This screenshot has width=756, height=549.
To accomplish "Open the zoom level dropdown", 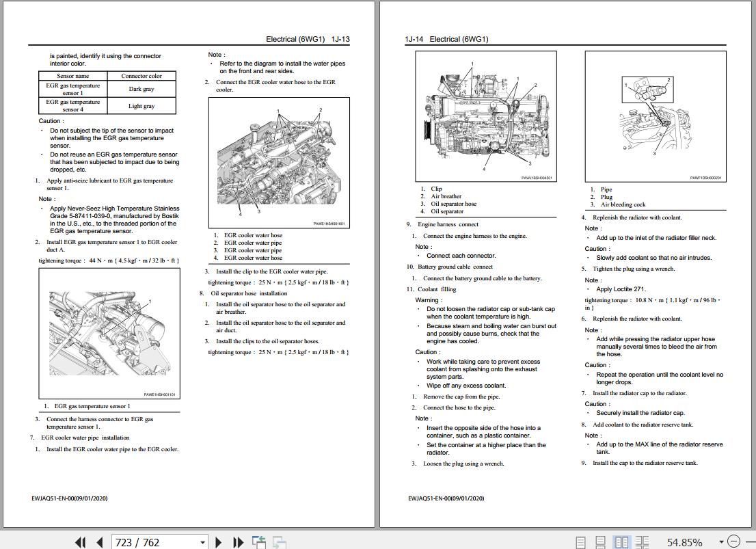I will 721,541.
